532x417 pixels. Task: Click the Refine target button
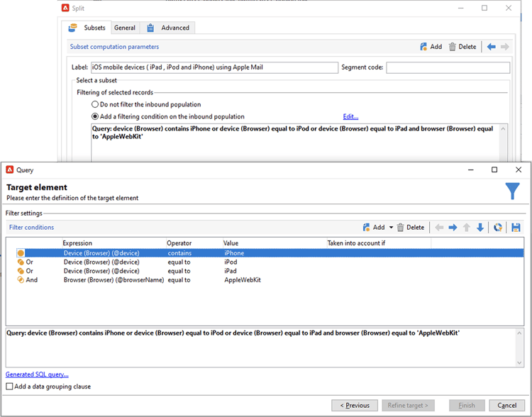[408, 405]
